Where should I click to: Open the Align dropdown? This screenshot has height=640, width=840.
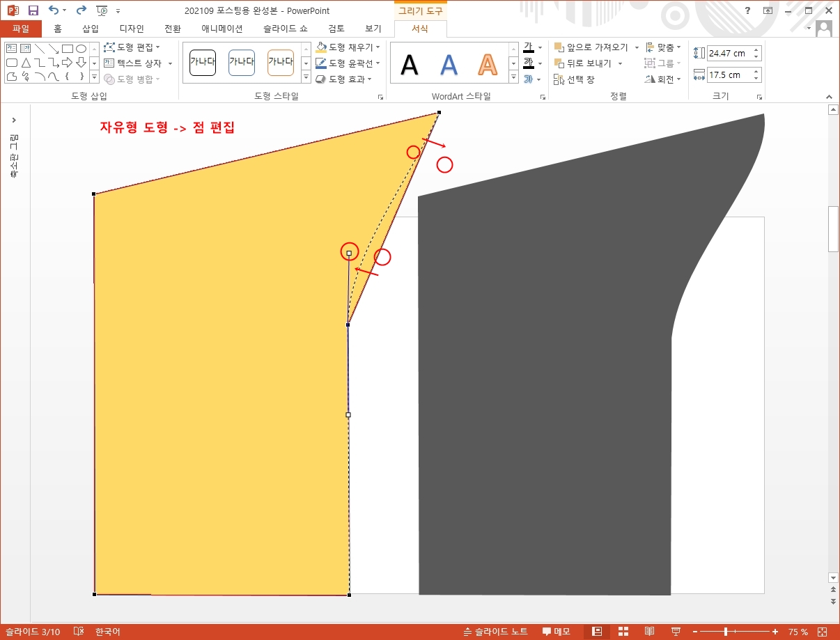click(x=663, y=47)
